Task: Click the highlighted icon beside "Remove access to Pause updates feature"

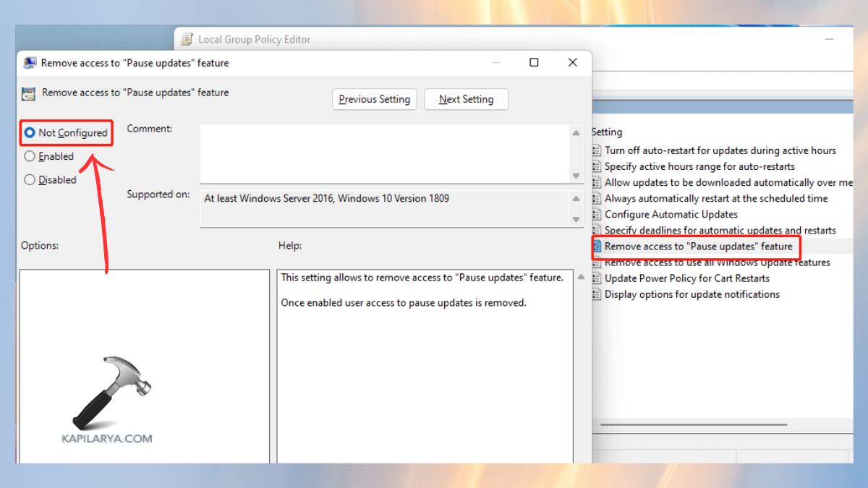Action: click(598, 247)
